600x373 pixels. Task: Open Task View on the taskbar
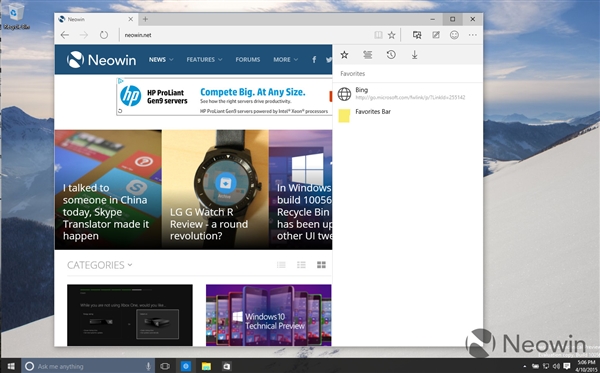[x=165, y=366]
